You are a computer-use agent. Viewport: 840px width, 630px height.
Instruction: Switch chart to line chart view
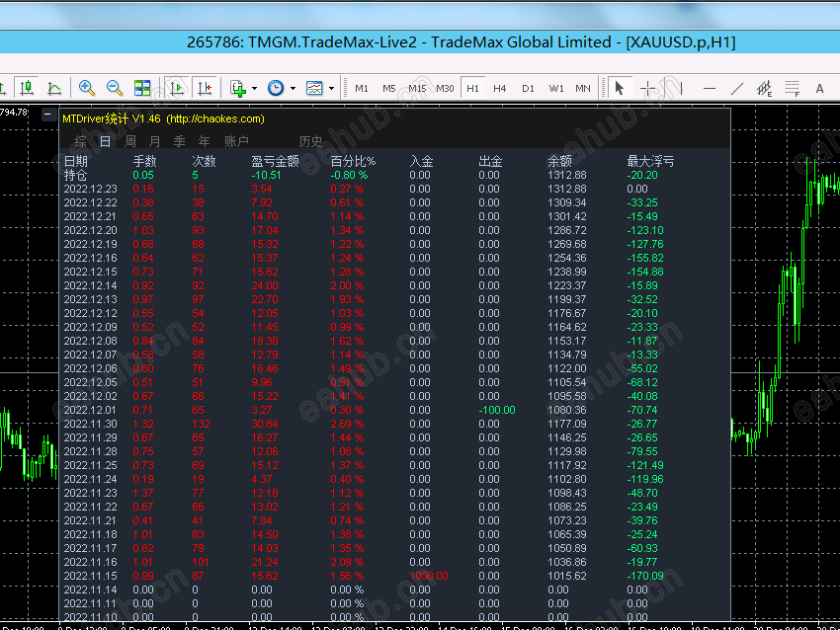[x=54, y=87]
